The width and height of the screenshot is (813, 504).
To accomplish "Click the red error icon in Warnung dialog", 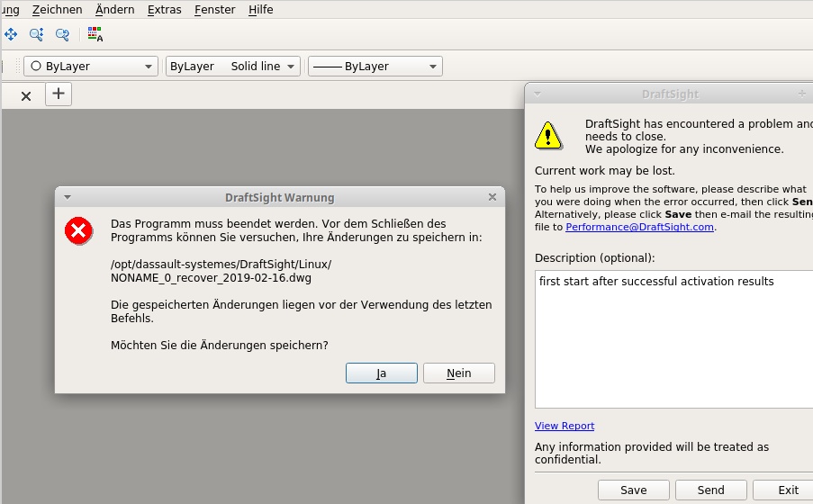I will click(x=79, y=230).
